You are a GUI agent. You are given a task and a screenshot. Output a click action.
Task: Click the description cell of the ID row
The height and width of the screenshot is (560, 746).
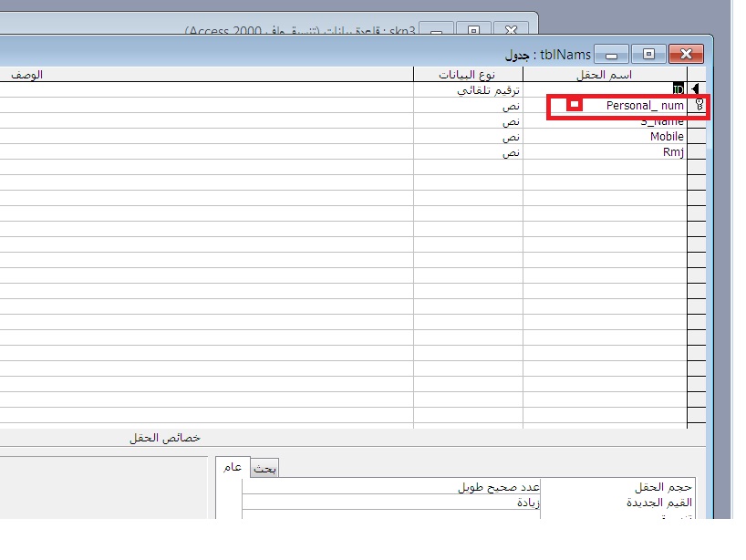tap(206, 89)
